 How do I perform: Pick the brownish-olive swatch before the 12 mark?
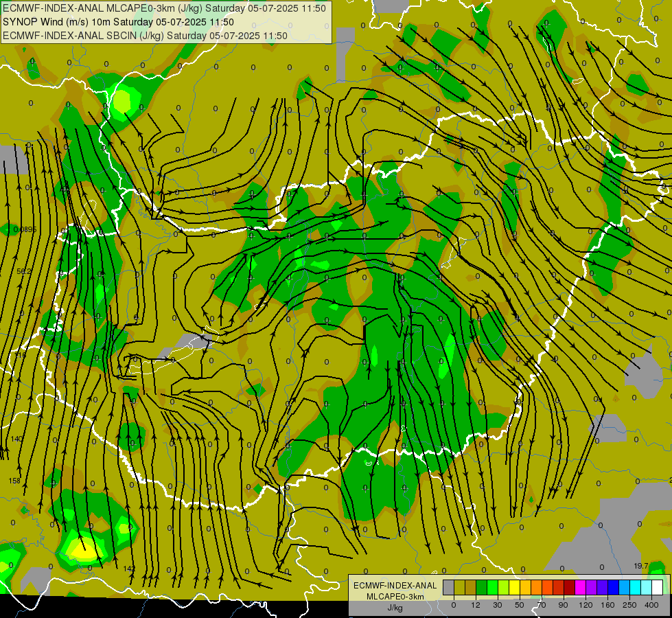pyautogui.click(x=471, y=587)
